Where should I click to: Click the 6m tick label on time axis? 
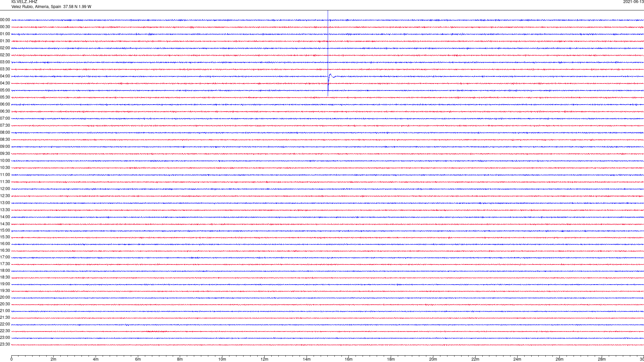click(x=138, y=359)
